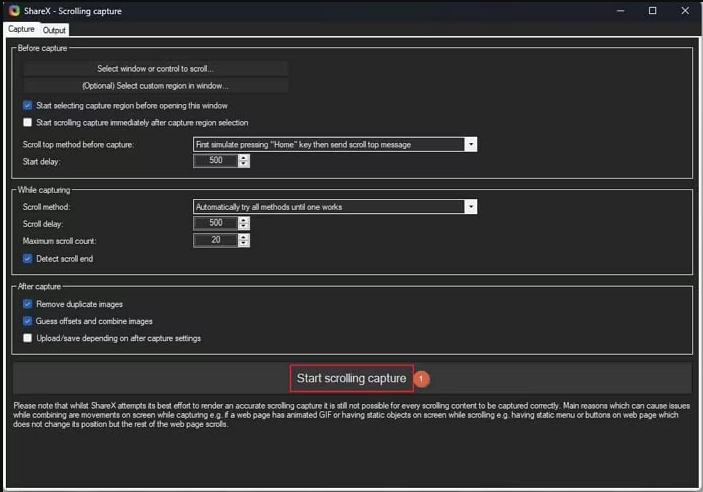Click the Scroll delay value field
The image size is (703, 492).
click(x=216, y=223)
